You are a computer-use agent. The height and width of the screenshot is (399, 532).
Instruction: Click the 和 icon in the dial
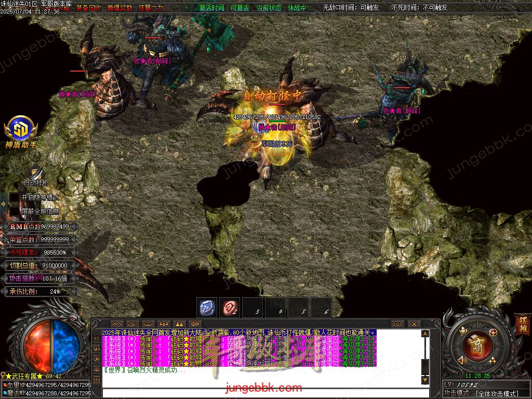click(x=463, y=331)
